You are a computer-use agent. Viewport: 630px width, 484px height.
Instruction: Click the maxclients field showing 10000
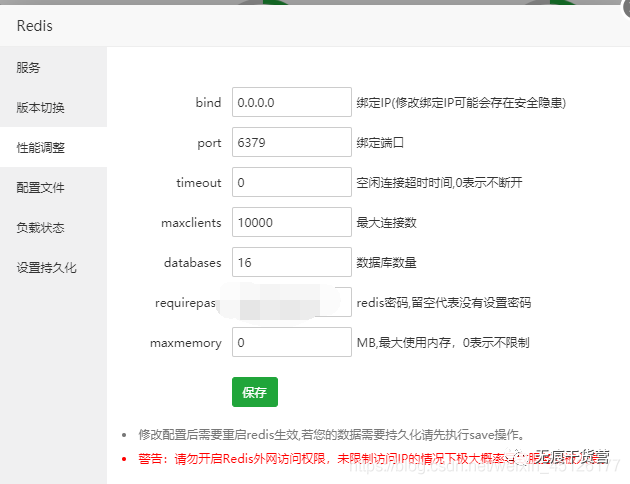(x=292, y=222)
